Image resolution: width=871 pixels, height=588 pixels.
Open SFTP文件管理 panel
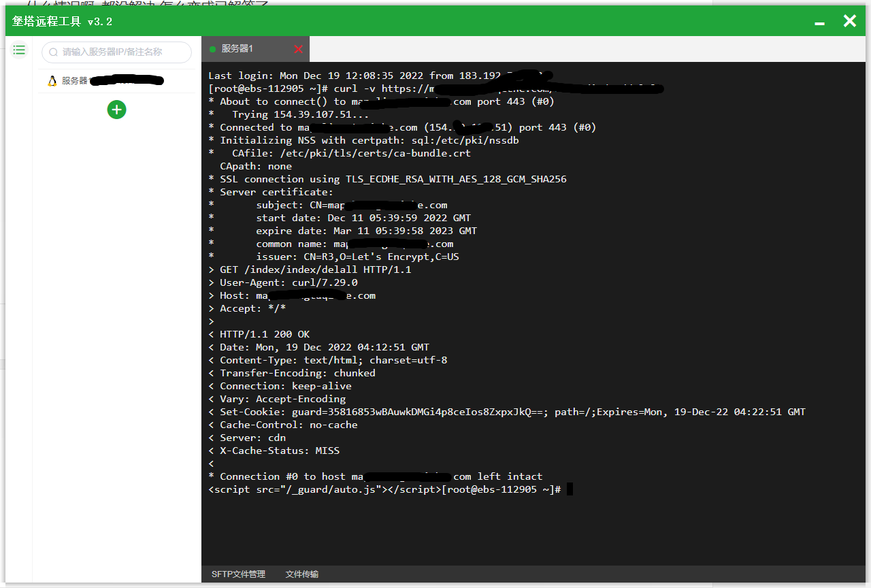238,574
